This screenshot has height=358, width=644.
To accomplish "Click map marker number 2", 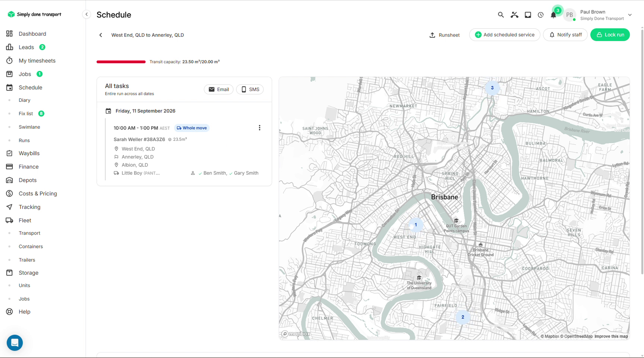I will 463,317.
